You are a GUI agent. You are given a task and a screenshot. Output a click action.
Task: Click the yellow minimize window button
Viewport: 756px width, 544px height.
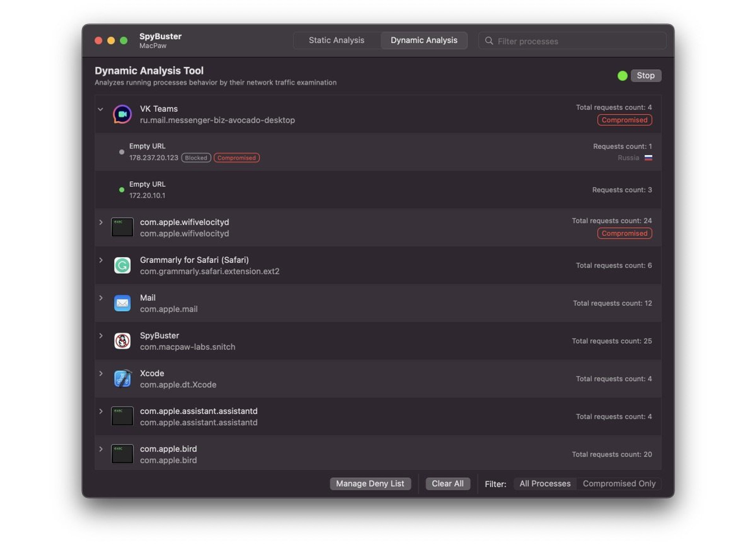point(111,41)
